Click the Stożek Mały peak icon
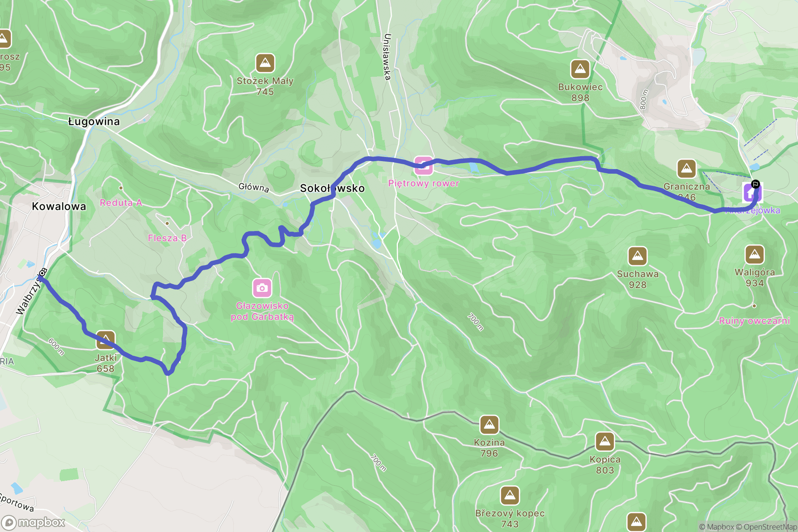 pos(265,63)
